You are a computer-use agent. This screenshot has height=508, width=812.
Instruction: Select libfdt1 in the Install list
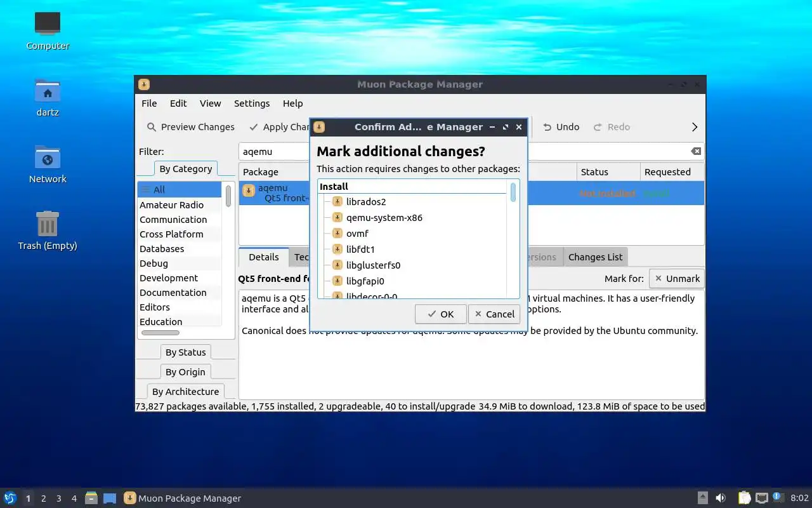point(360,250)
